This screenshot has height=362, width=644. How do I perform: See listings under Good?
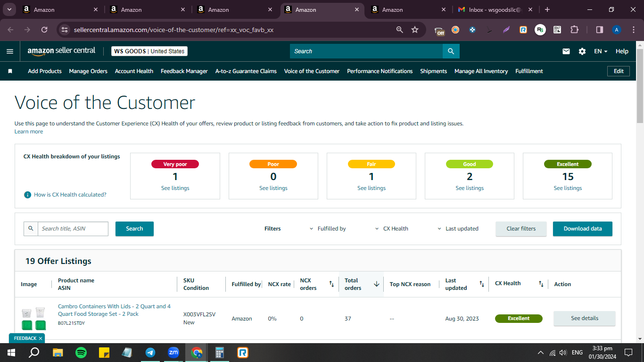(x=470, y=188)
